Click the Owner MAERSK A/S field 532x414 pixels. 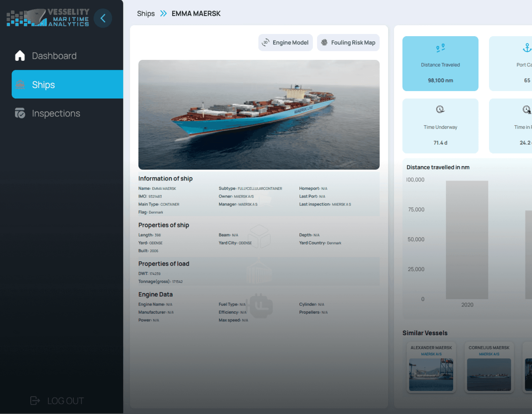[236, 196]
